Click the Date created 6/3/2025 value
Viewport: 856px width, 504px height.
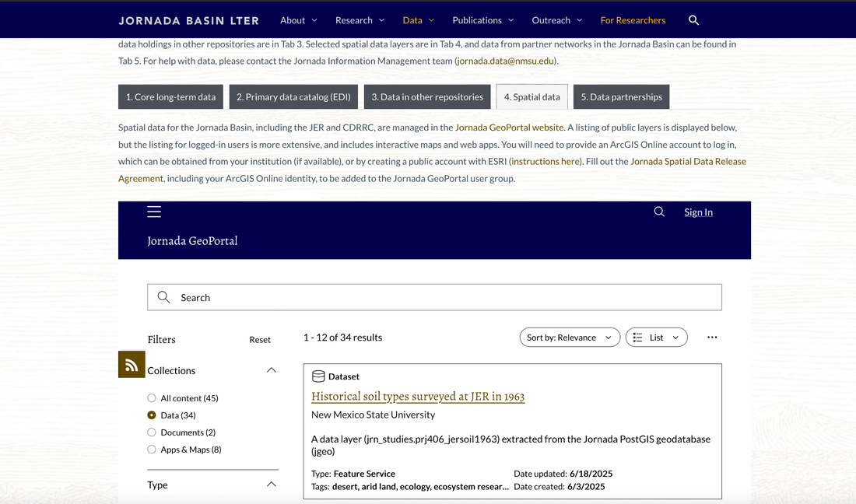click(586, 487)
